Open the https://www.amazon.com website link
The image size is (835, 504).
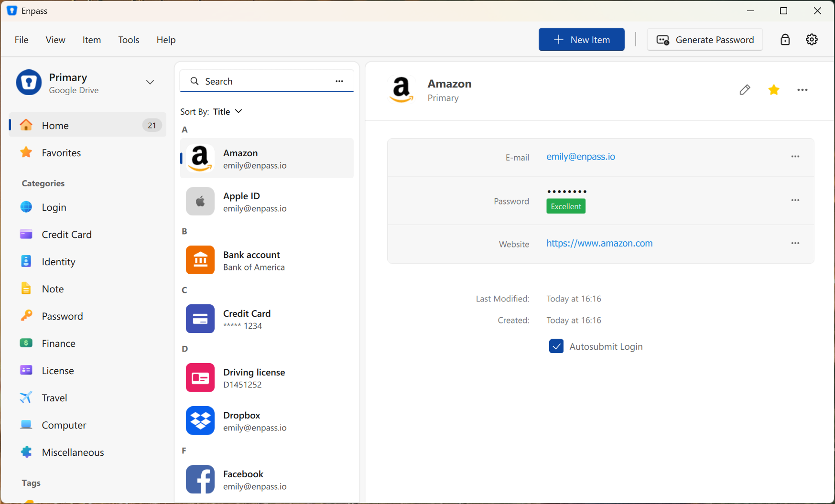coord(599,243)
